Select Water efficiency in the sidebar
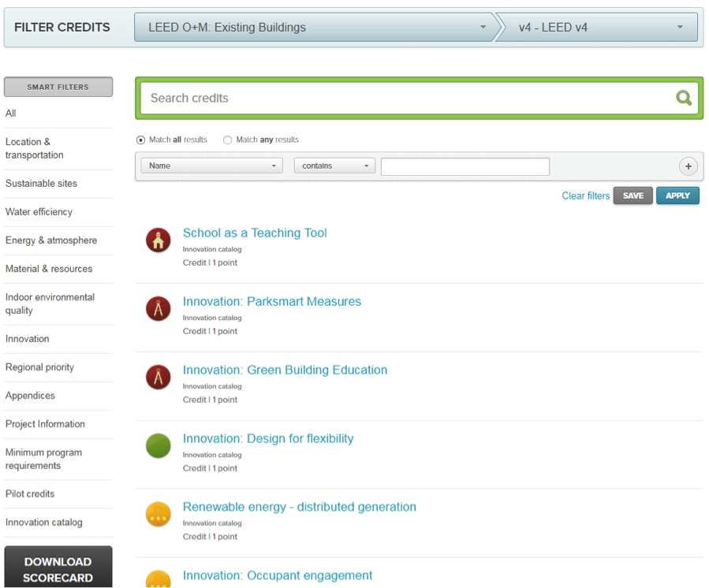Image resolution: width=709 pixels, height=588 pixels. [39, 212]
